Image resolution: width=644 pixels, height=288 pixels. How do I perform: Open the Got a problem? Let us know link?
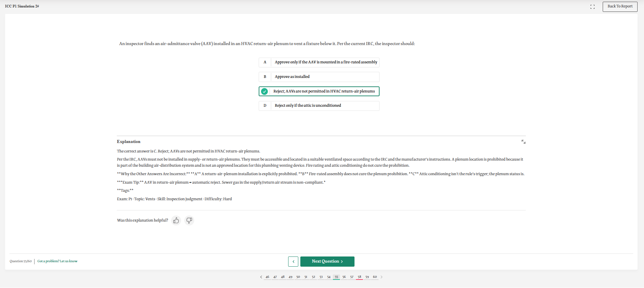click(57, 261)
